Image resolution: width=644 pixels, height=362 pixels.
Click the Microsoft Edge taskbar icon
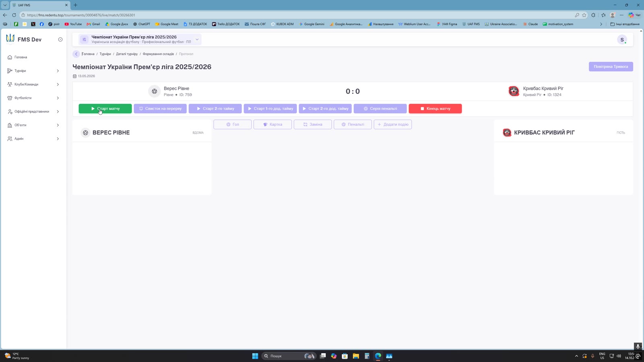pyautogui.click(x=378, y=356)
